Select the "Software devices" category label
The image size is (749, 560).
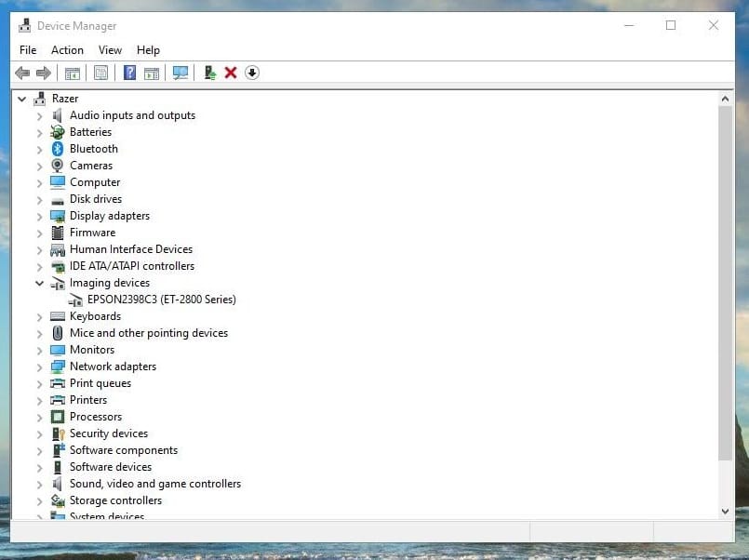(x=111, y=466)
